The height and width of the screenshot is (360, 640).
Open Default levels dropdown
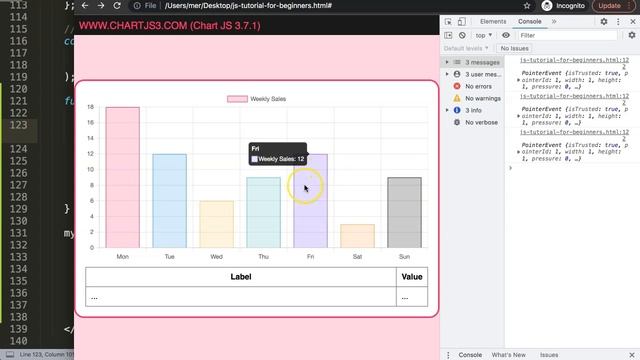coord(466,48)
